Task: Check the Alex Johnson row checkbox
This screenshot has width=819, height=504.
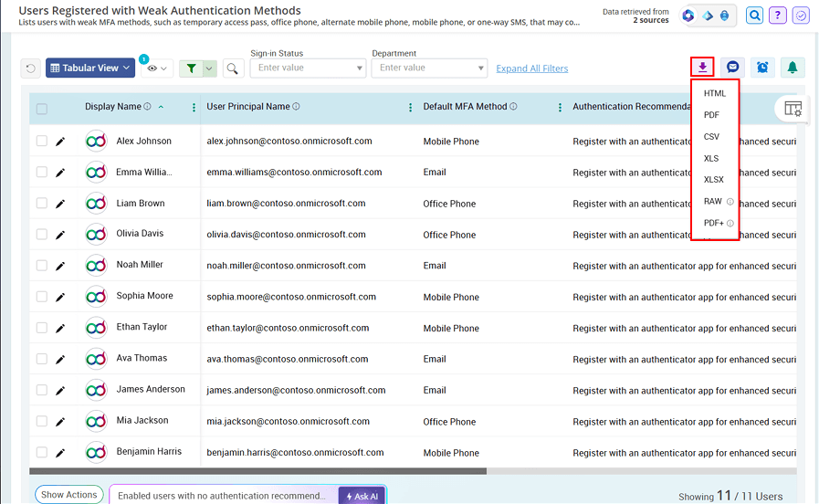Action: [x=42, y=141]
